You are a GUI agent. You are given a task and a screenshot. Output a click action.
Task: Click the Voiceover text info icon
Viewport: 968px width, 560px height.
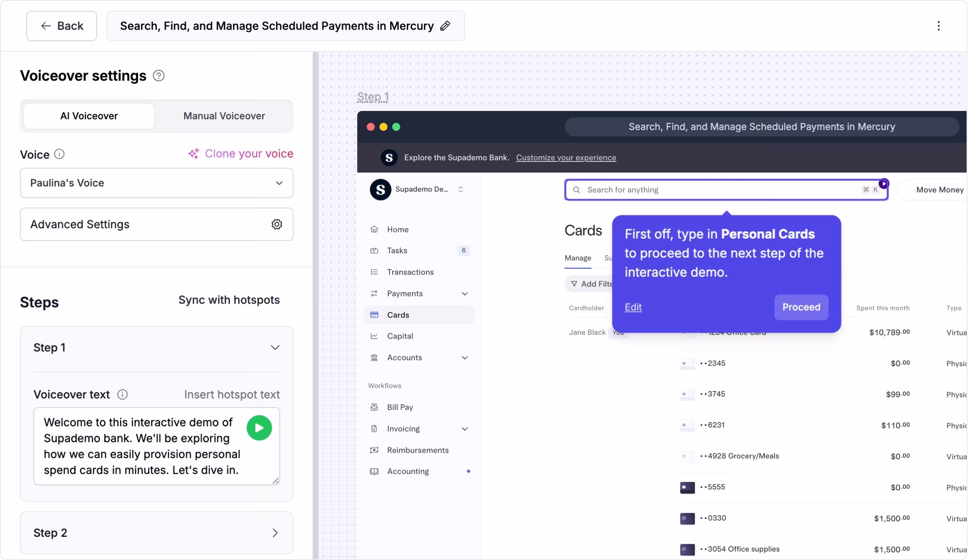(122, 394)
